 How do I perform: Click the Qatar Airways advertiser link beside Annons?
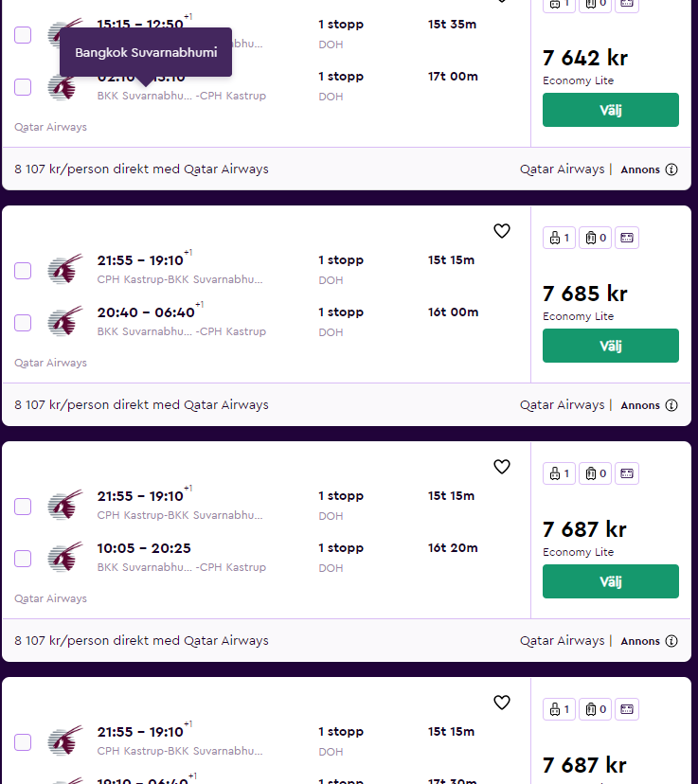point(562,169)
